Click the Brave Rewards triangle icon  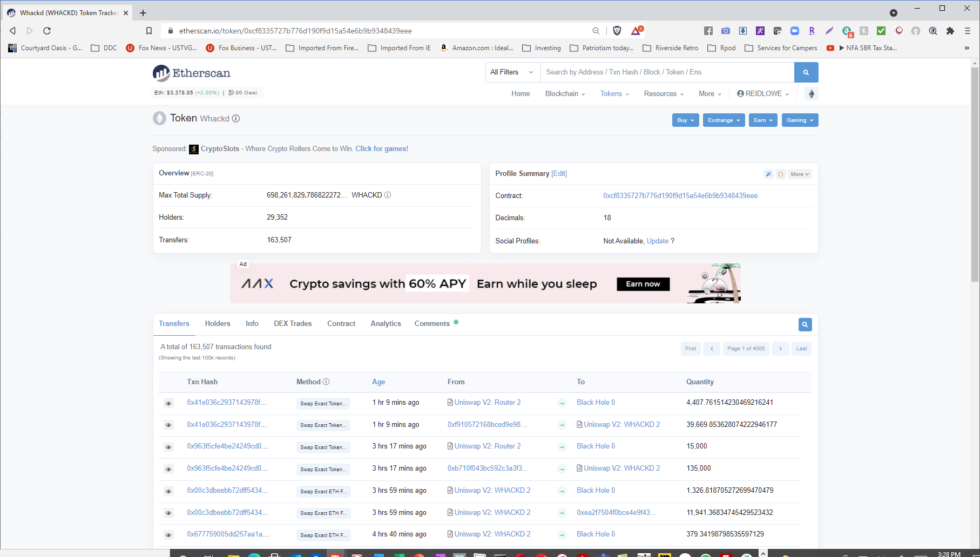coord(637,31)
